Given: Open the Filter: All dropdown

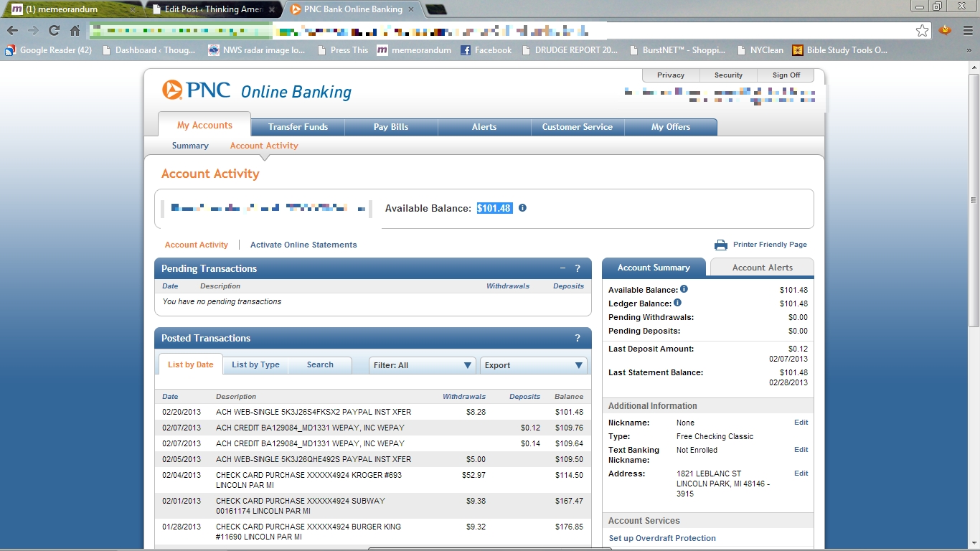Looking at the screenshot, I should coord(423,365).
